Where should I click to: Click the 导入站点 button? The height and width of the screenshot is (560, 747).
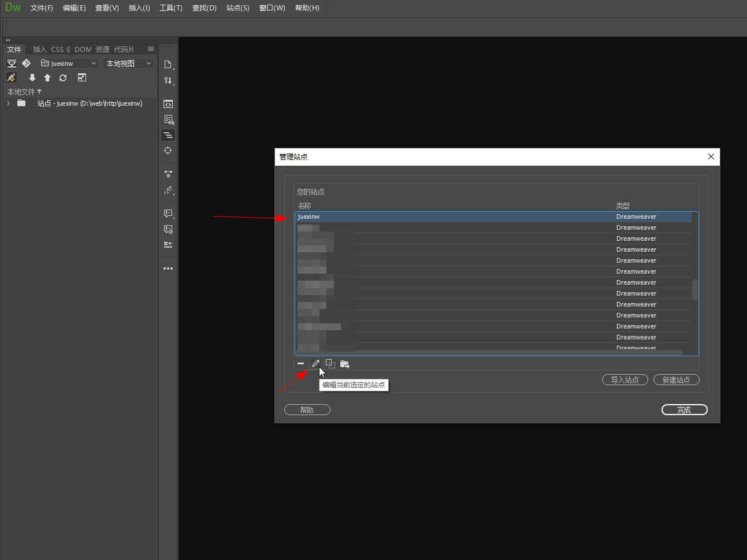pos(625,380)
